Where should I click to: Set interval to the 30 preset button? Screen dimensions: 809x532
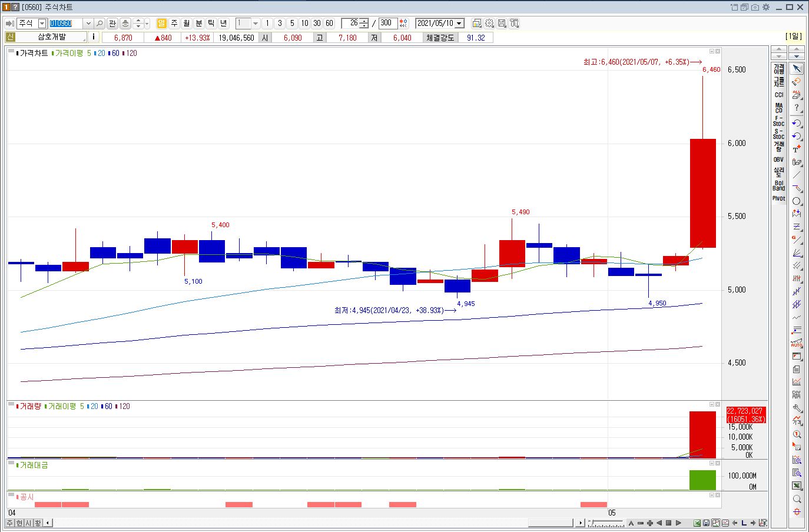point(317,24)
